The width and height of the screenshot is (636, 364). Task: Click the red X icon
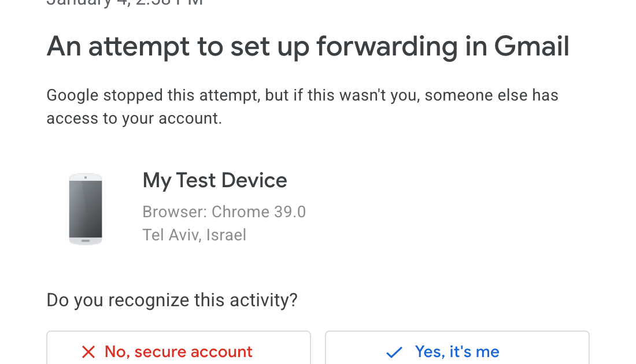click(x=88, y=352)
